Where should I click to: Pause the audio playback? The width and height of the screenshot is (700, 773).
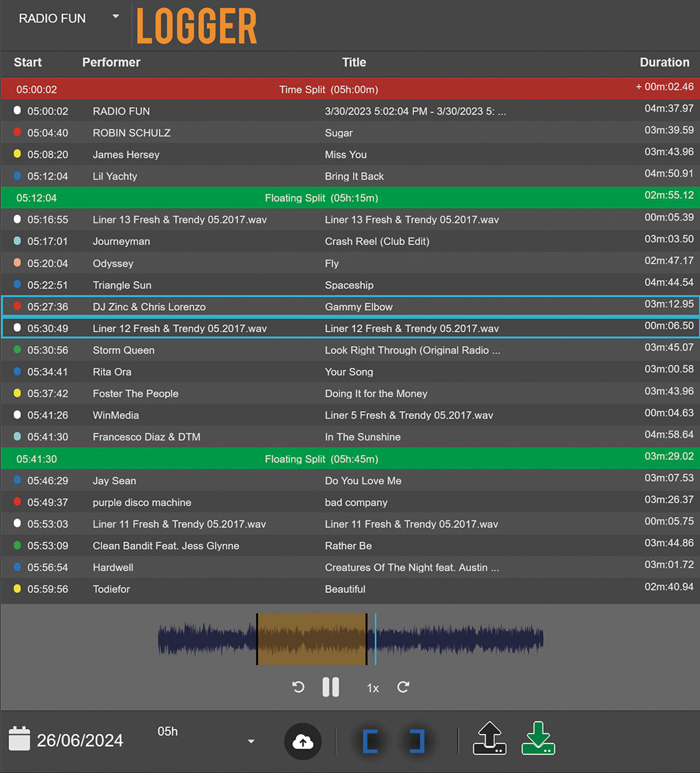(x=330, y=687)
